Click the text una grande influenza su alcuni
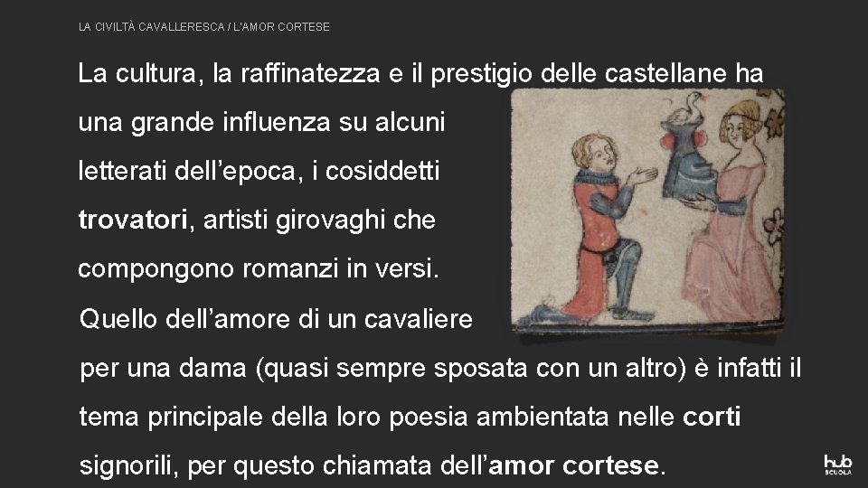Image resolution: width=868 pixels, height=488 pixels. [261, 122]
